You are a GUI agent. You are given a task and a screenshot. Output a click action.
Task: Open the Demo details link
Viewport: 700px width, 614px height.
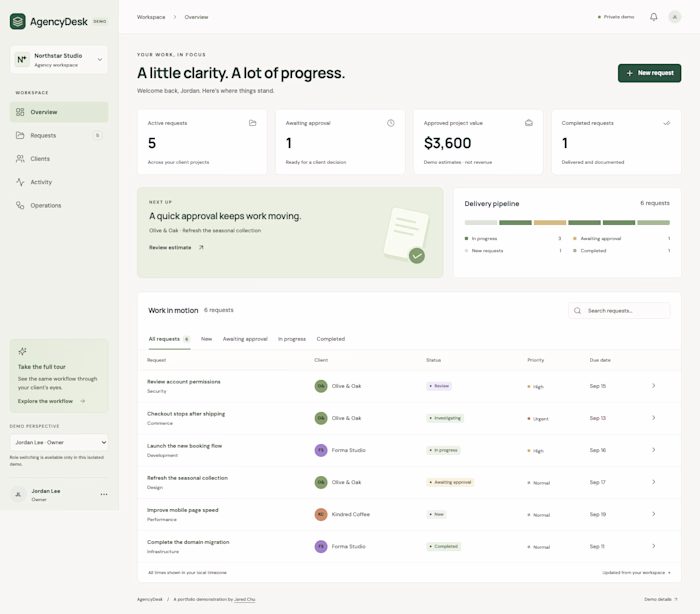point(661,599)
